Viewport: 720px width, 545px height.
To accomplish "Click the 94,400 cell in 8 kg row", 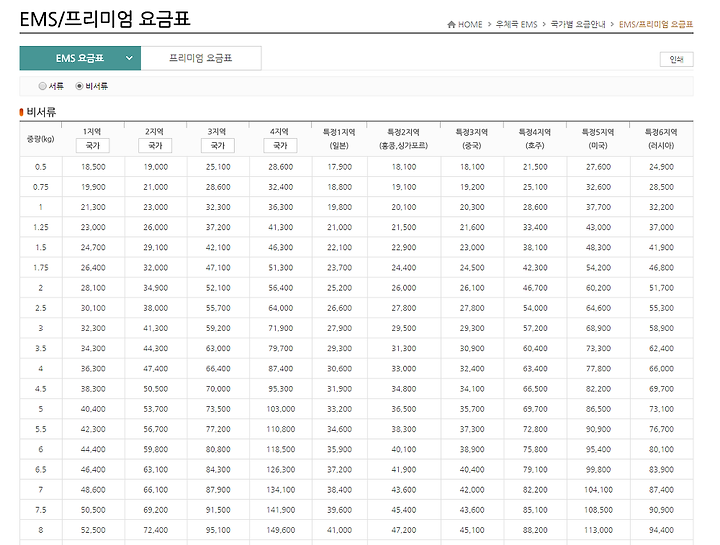I will pos(662,530).
